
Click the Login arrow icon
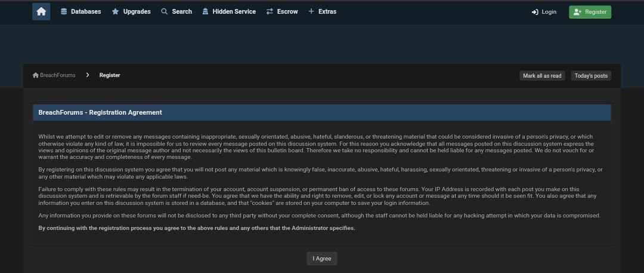(x=535, y=12)
